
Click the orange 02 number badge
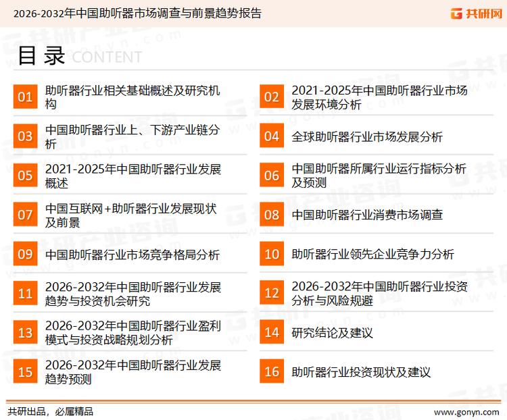pyautogui.click(x=272, y=97)
